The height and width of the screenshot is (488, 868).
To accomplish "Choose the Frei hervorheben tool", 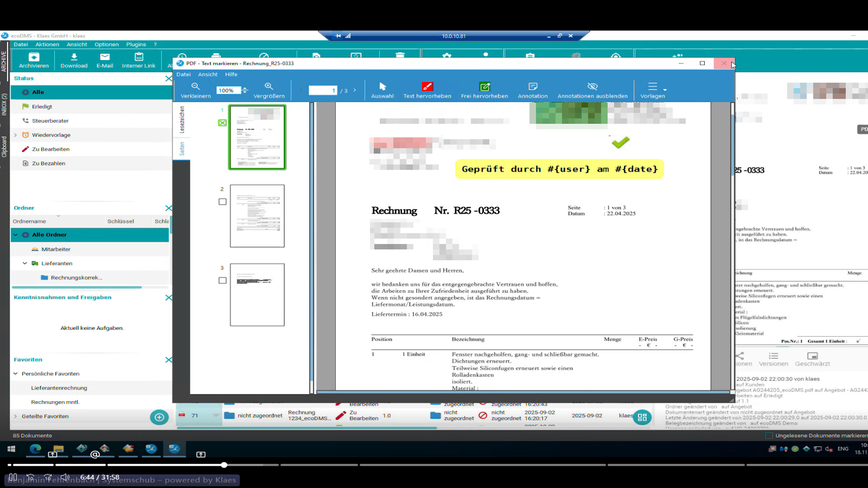I will tap(484, 87).
